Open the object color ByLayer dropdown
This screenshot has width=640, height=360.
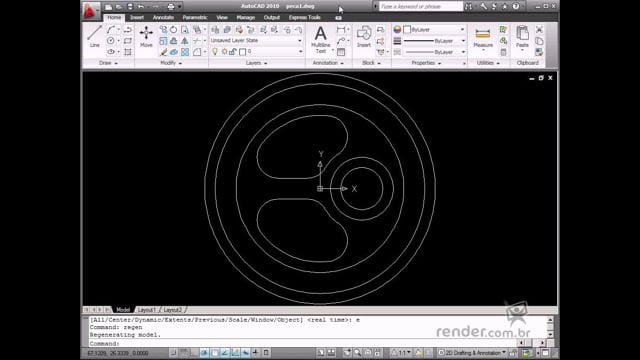click(434, 29)
